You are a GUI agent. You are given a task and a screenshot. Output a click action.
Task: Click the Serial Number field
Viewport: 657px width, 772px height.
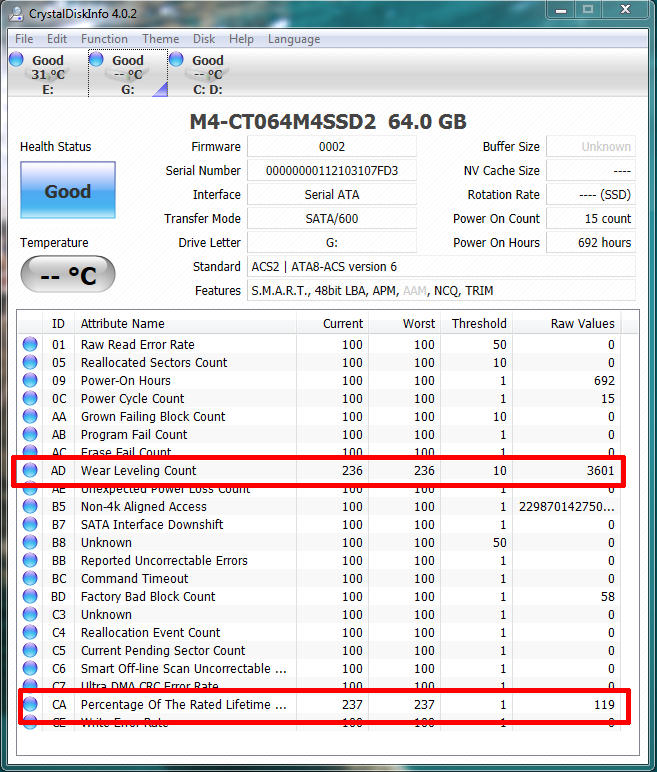click(332, 171)
